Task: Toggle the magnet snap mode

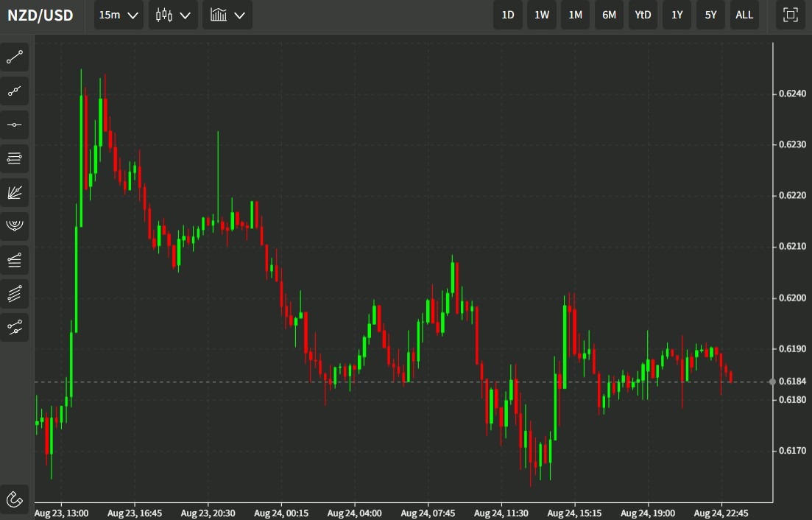Action: click(x=15, y=499)
